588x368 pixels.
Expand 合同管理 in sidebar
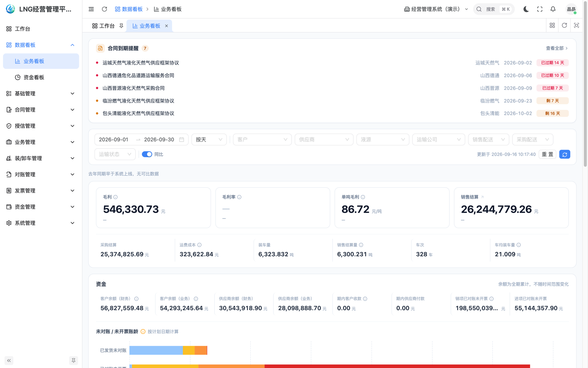pos(41,110)
